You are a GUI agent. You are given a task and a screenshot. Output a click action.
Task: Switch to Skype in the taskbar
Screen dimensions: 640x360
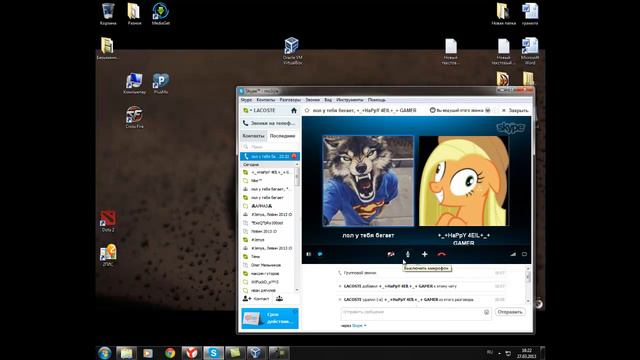(213, 353)
